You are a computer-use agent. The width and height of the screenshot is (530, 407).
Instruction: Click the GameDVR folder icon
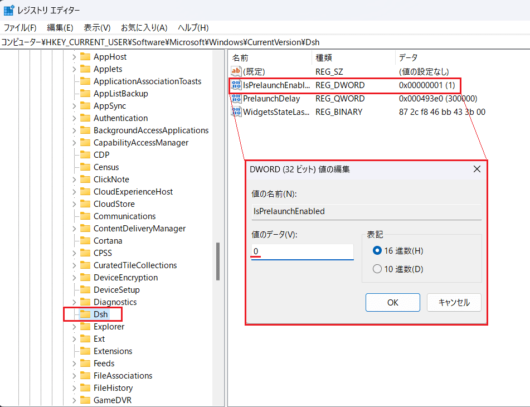click(x=85, y=400)
